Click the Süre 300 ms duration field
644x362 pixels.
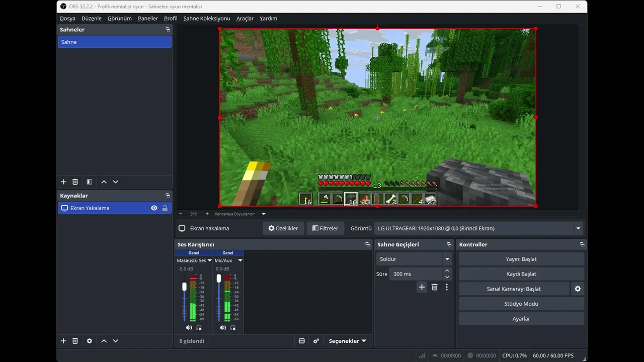point(416,274)
